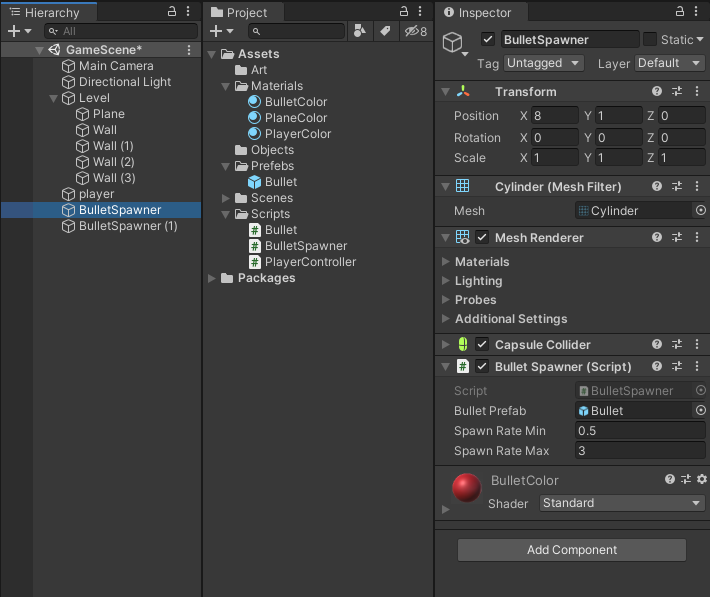Click Position X field with value 8
The height and width of the screenshot is (597, 710).
coord(555,116)
